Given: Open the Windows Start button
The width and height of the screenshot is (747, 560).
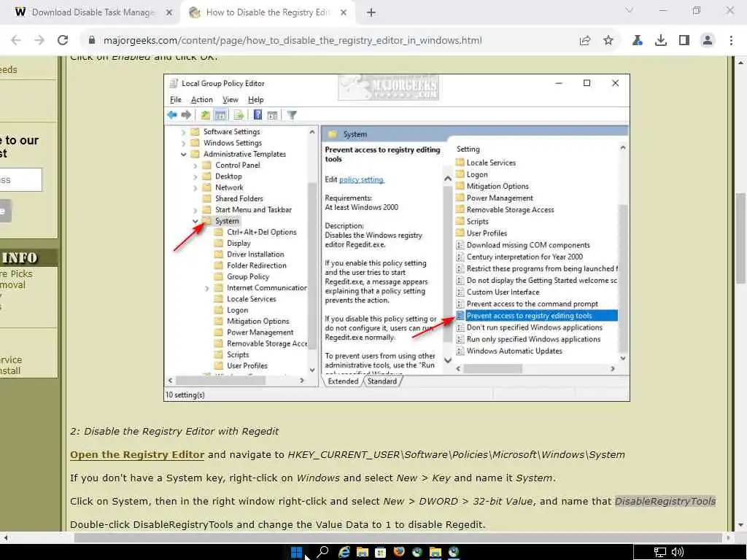Looking at the screenshot, I should 296,552.
